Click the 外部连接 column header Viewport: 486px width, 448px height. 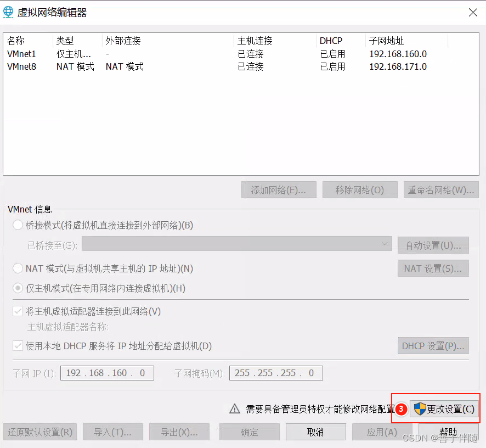point(168,41)
